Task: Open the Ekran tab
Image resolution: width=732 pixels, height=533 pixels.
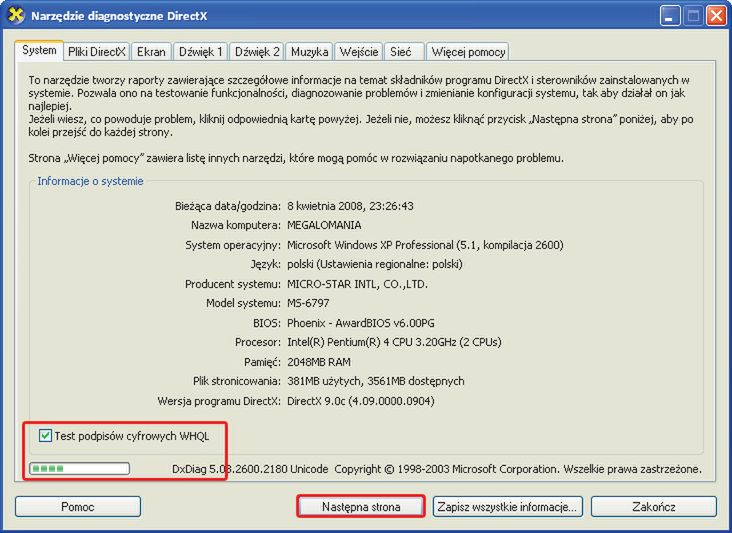Action: coord(151,52)
